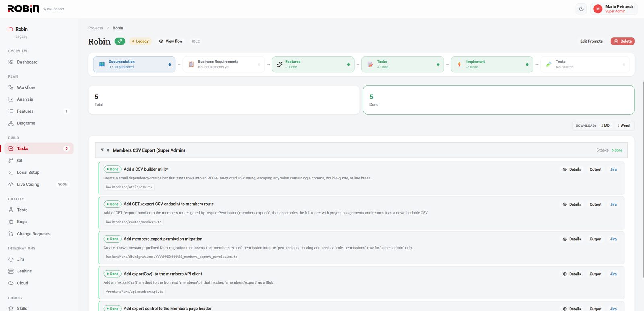Show Details for Add a CSV builder utility
This screenshot has width=644, height=311.
click(572, 169)
